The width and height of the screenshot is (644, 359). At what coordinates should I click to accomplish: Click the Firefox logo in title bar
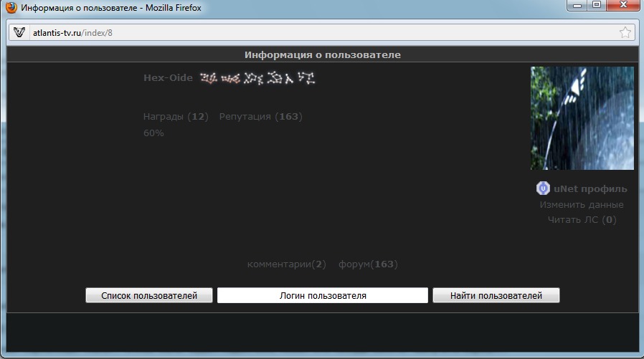11,7
